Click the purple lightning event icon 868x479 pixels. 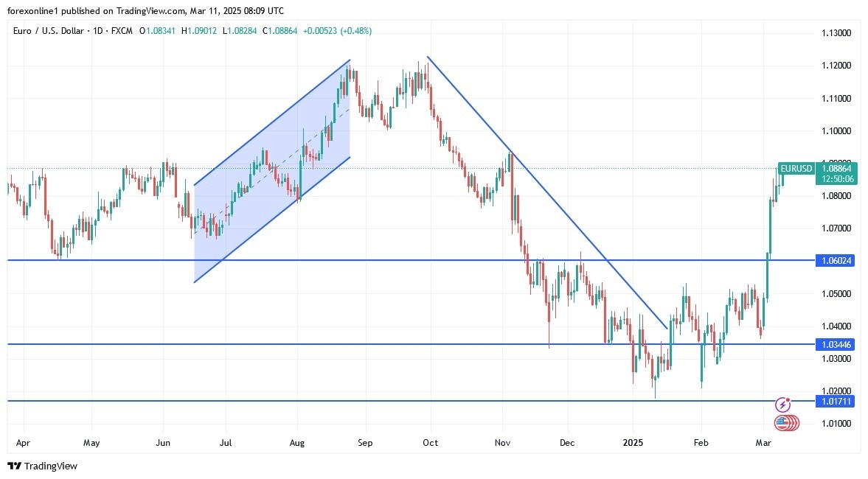[783, 405]
